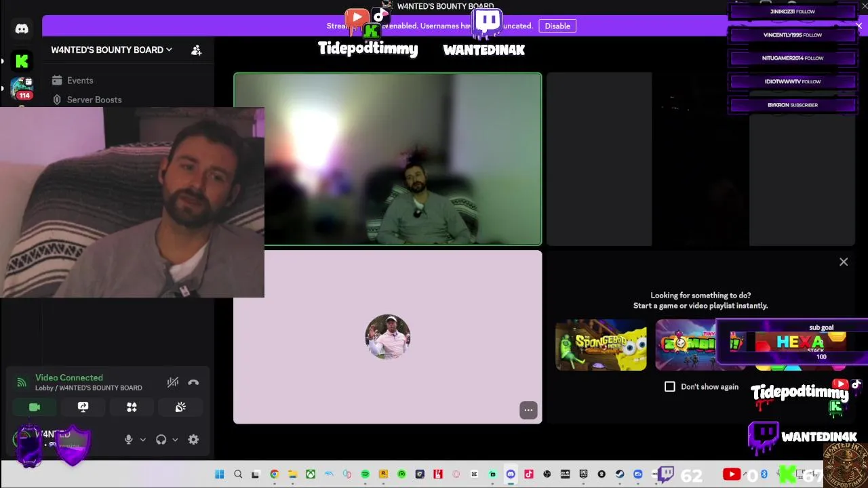Image resolution: width=868 pixels, height=488 pixels.
Task: Mute the microphone
Action: [129, 439]
